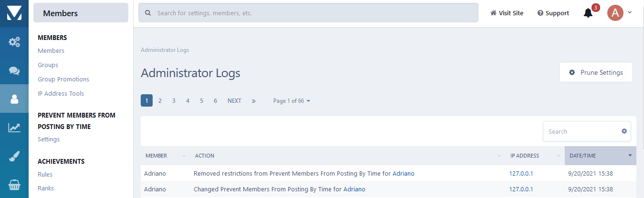
Task: Expand the Page 1 of 66 dropdown
Action: coord(291,101)
